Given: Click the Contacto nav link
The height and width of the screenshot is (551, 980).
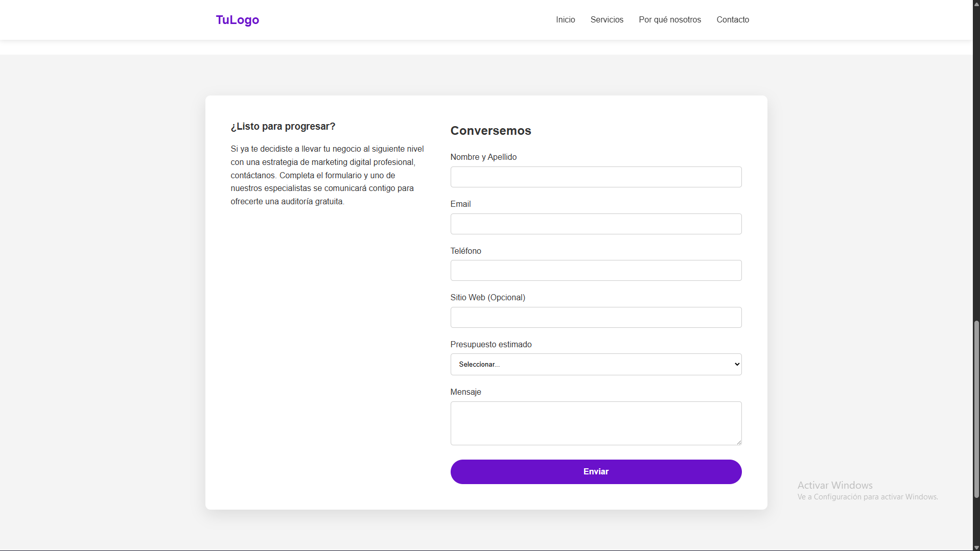Looking at the screenshot, I should 732,20.
